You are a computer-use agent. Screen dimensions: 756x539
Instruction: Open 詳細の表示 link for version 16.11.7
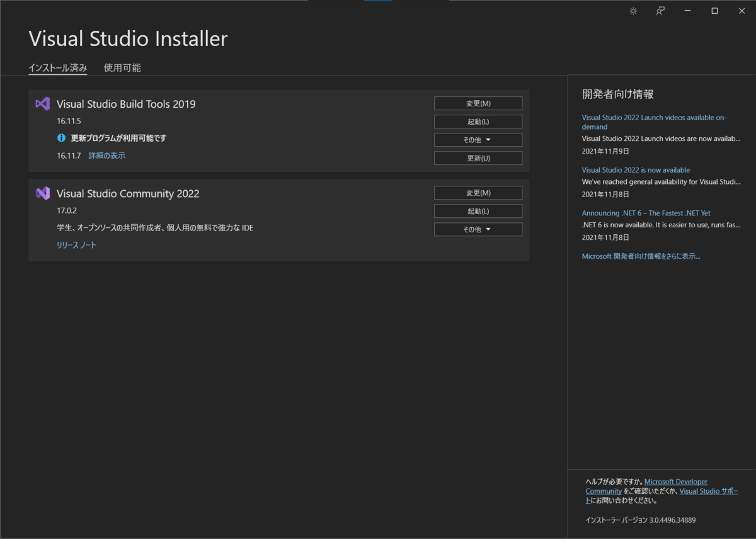[x=106, y=156]
